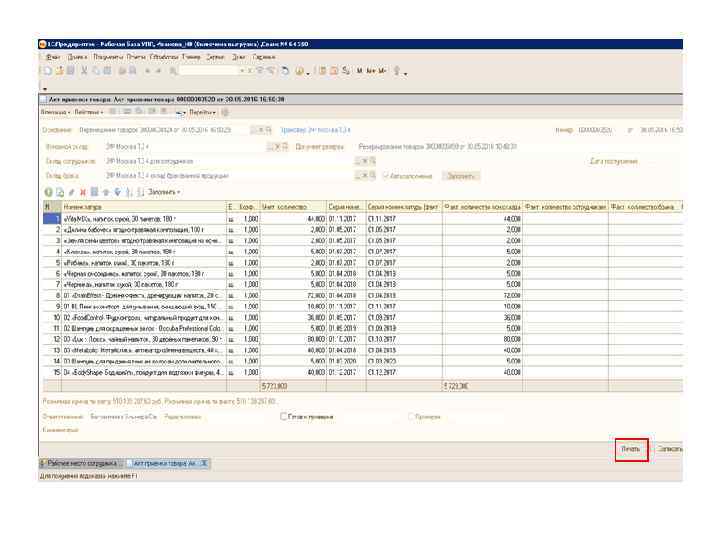Screen dimensions: 720x540
Task: Click the New document icon in main toolbar
Action: click(47, 71)
